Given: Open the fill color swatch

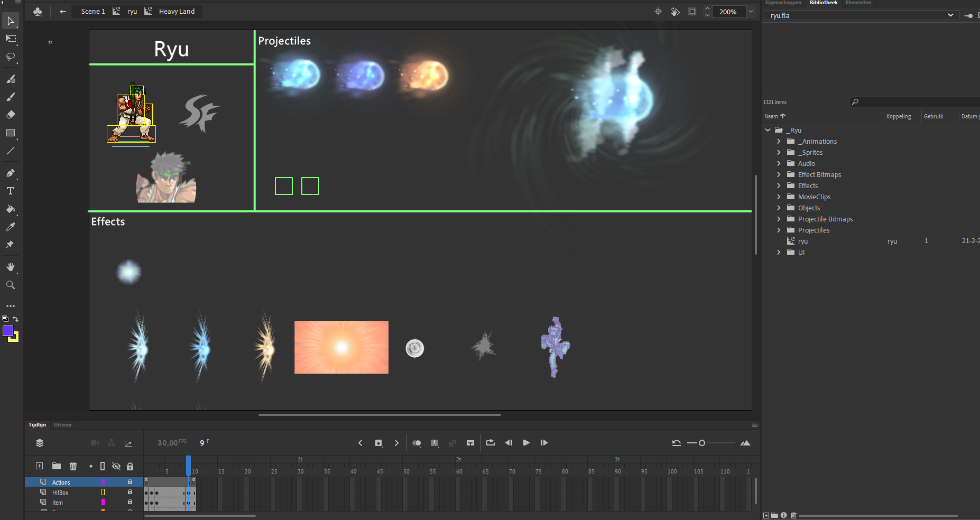Looking at the screenshot, I should pyautogui.click(x=8, y=331).
